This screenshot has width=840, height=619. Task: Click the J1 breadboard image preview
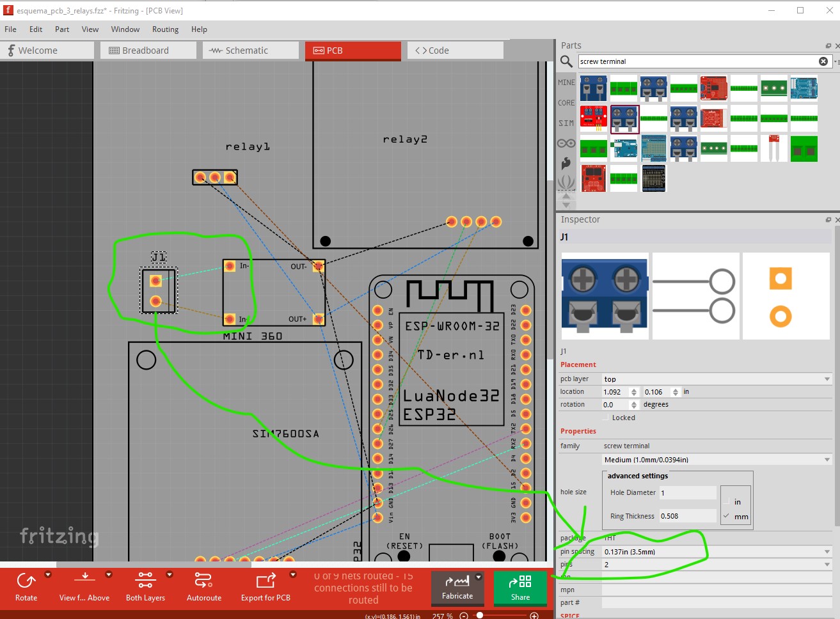[x=605, y=296]
